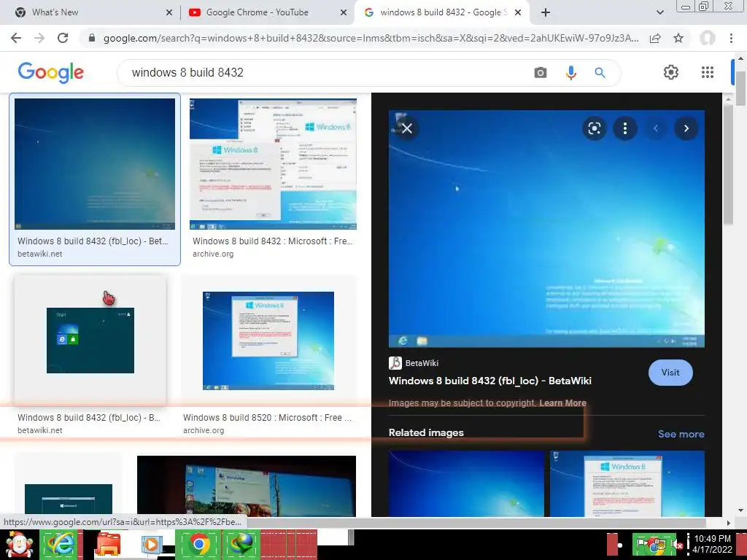The width and height of the screenshot is (747, 560).
Task: View site information via lock icon
Action: coord(92,38)
